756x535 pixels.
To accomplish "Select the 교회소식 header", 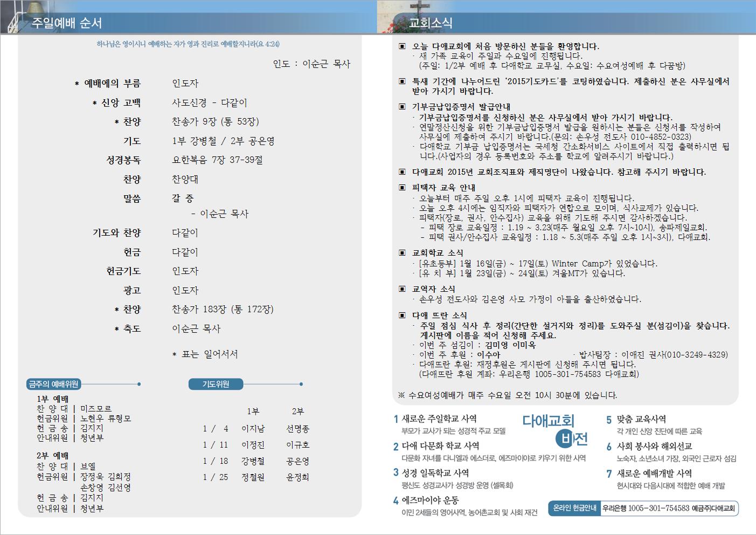I will click(431, 23).
